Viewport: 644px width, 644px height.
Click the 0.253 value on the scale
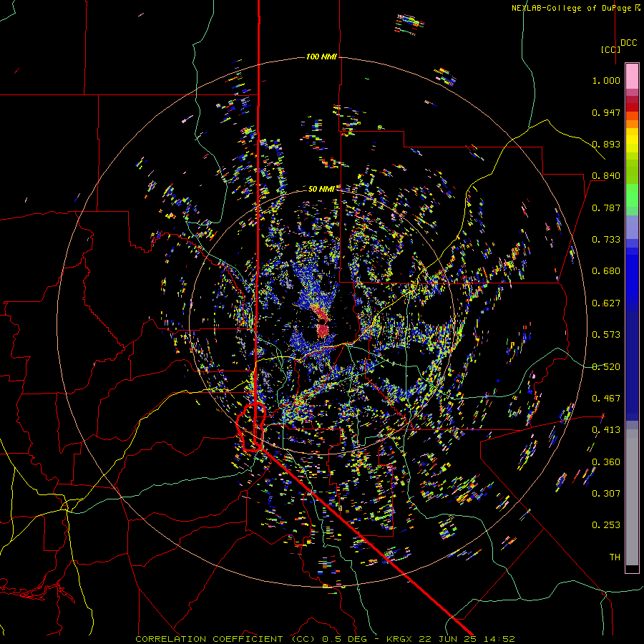(606, 525)
